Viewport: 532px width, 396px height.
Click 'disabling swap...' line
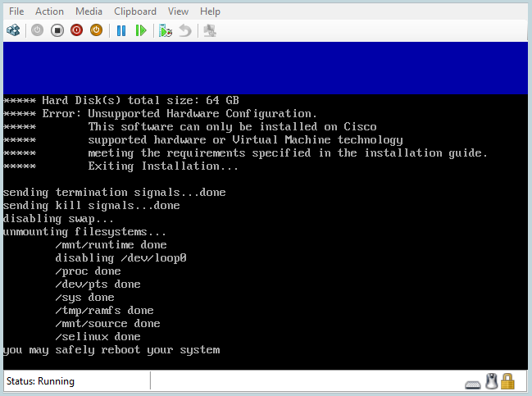click(x=58, y=219)
